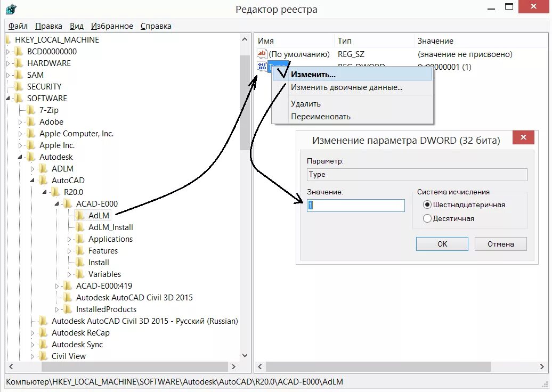Choose Переименовать in context menu
This screenshot has width=552, height=392.
[352, 117]
